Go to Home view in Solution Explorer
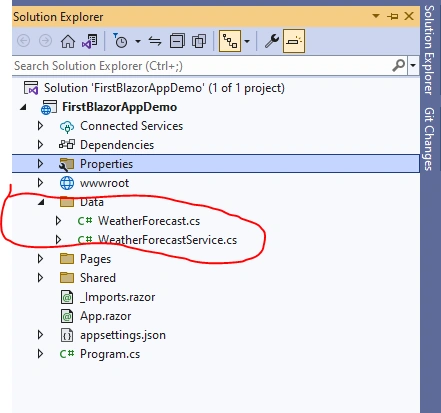This screenshot has height=413, width=441. [x=68, y=41]
